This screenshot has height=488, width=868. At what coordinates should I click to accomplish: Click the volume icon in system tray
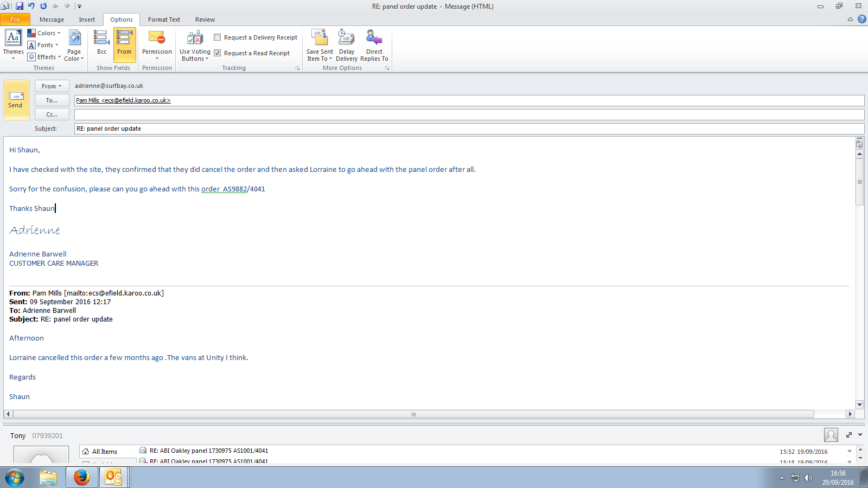pyautogui.click(x=808, y=478)
